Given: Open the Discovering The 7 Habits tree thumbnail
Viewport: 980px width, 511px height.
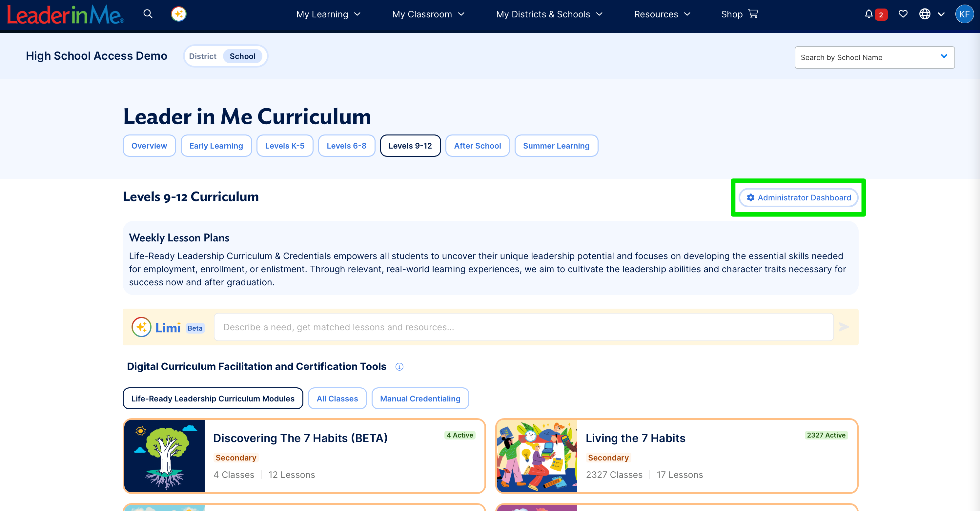Looking at the screenshot, I should (x=164, y=456).
